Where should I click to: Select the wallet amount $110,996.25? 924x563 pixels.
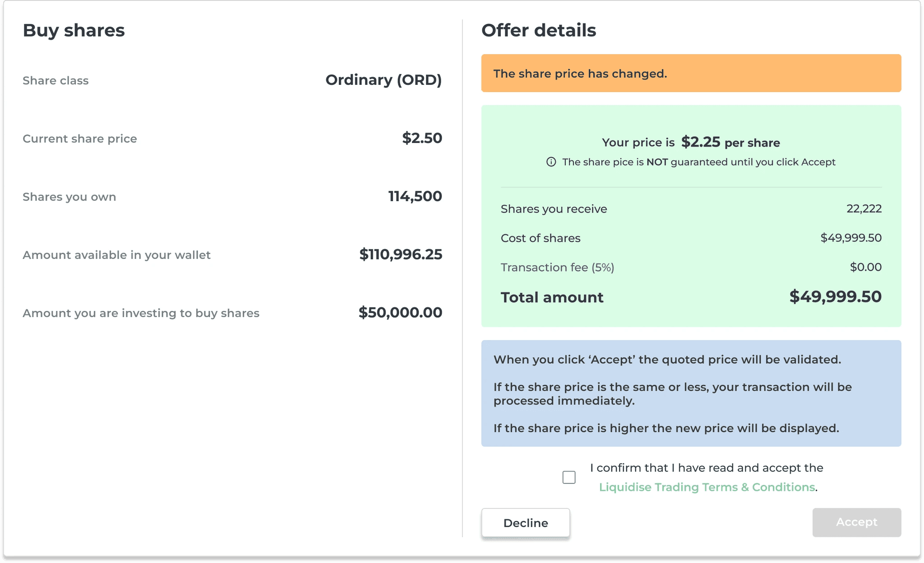click(401, 254)
